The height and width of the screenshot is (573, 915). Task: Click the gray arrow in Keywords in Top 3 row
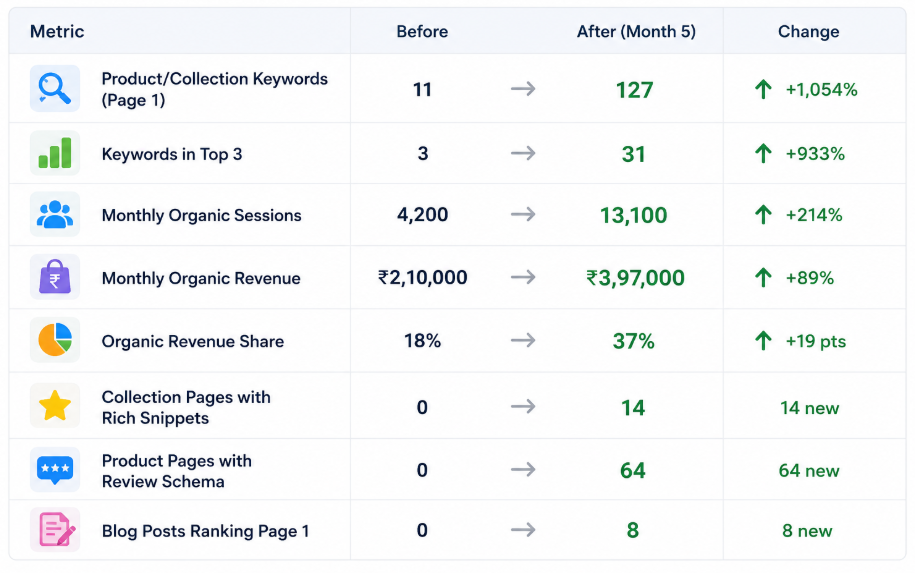[523, 153]
